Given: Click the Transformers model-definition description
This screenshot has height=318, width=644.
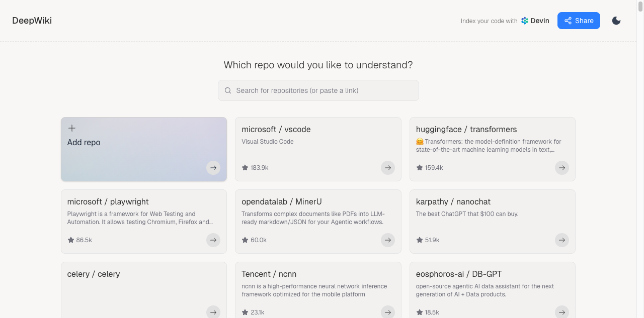Looking at the screenshot, I should click(x=489, y=146).
